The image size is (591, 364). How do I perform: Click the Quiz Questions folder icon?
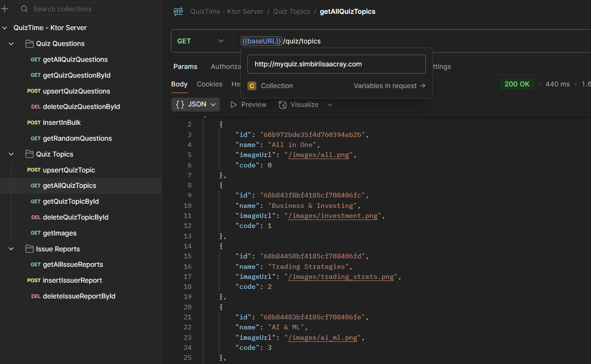coord(29,43)
